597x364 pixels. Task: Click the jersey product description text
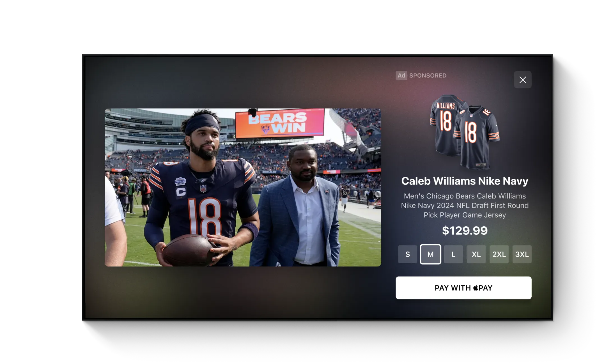point(465,205)
